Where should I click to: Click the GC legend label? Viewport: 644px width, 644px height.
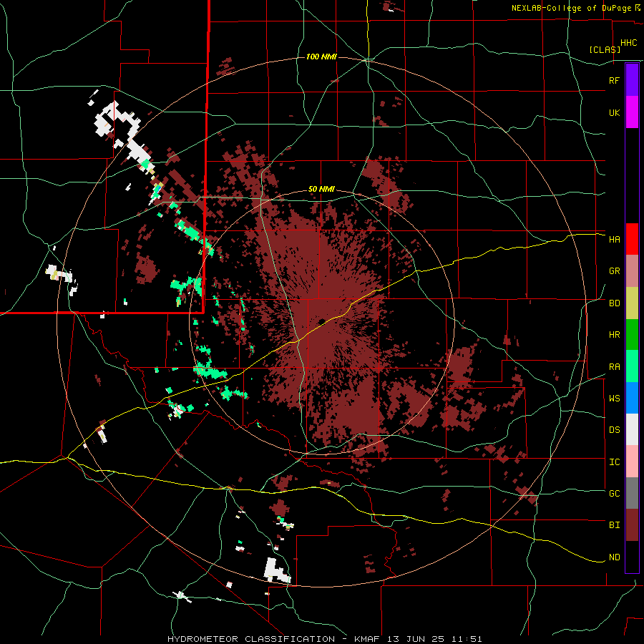point(614,494)
